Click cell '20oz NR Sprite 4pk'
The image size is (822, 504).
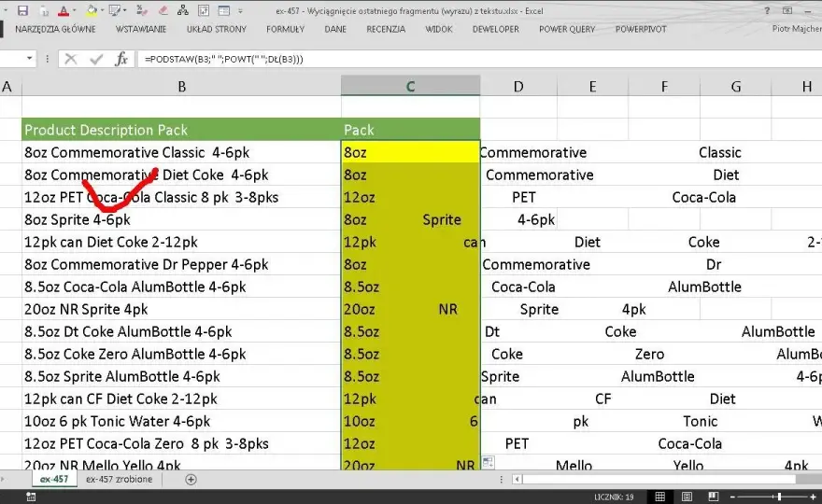[181, 309]
